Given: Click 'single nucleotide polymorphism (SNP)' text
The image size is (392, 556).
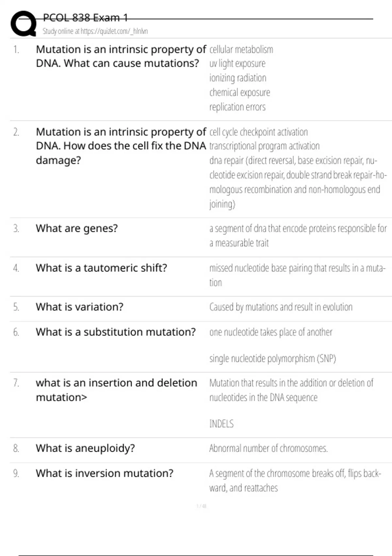Looking at the screenshot, I should (x=273, y=359).
